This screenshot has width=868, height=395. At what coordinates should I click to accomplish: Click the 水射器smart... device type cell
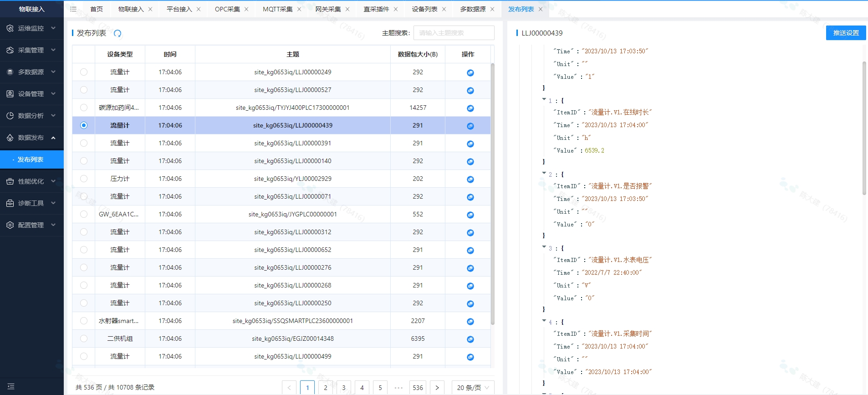[x=120, y=321]
